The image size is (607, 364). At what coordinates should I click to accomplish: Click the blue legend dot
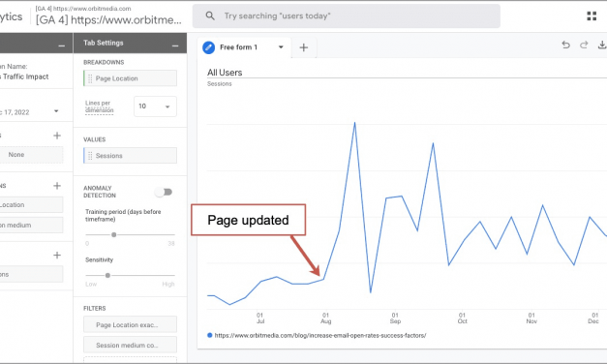tap(209, 335)
